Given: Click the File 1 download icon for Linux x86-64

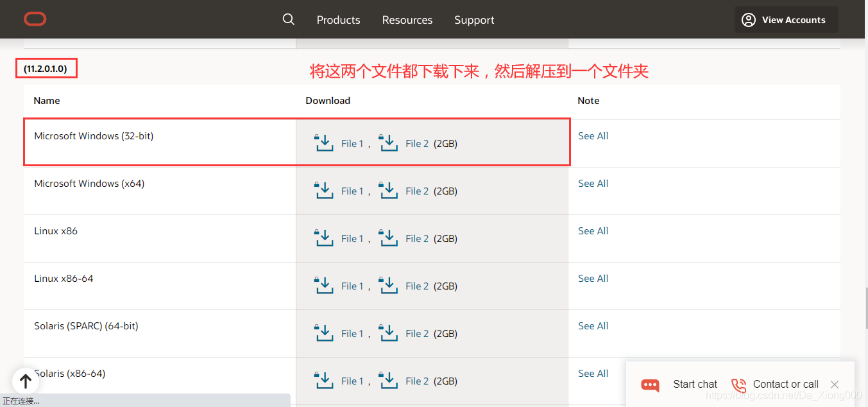Looking at the screenshot, I should (324, 285).
